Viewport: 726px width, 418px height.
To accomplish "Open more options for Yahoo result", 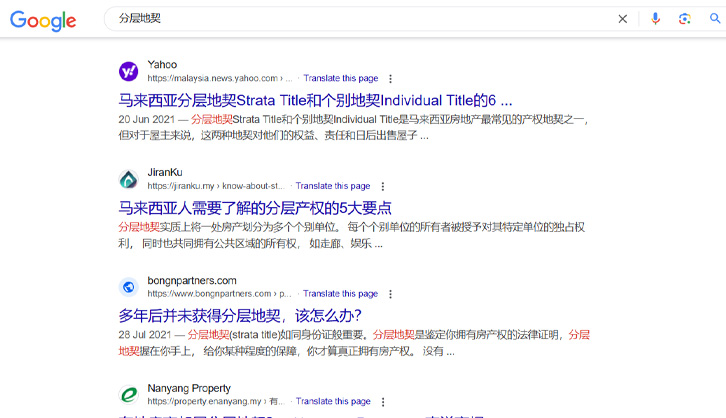I will coord(390,79).
